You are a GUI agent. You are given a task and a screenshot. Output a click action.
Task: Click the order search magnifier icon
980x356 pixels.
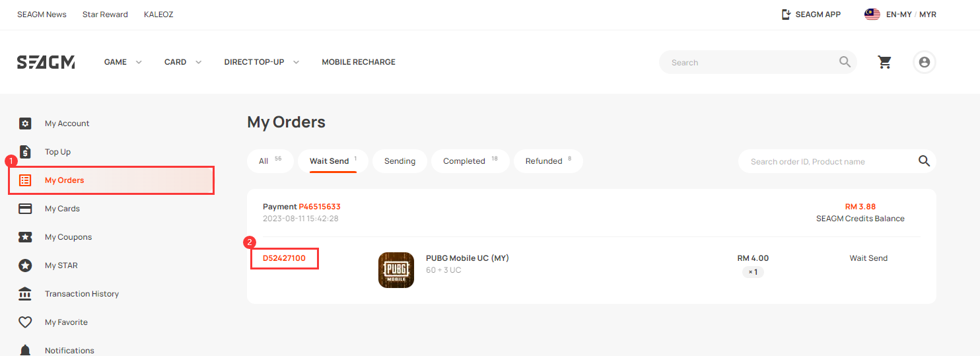point(924,161)
